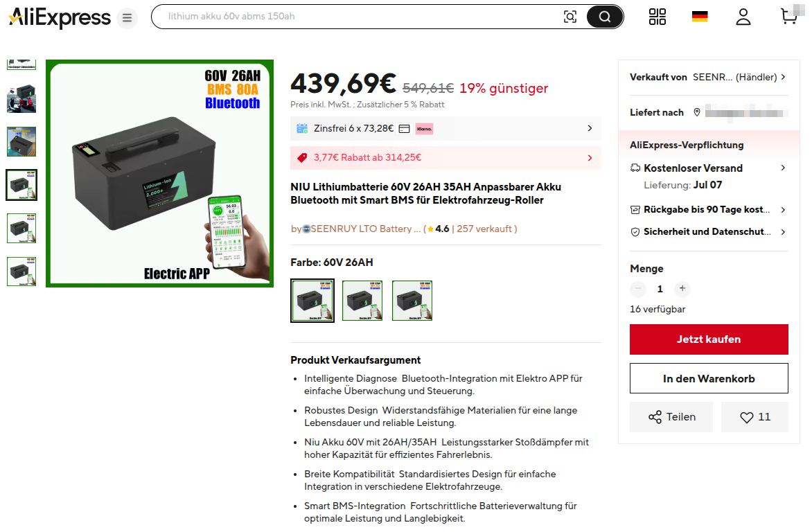Expand the Zinsfrei 6 x 73,28€ installment option
This screenshot has width=812, height=532.
(x=445, y=128)
